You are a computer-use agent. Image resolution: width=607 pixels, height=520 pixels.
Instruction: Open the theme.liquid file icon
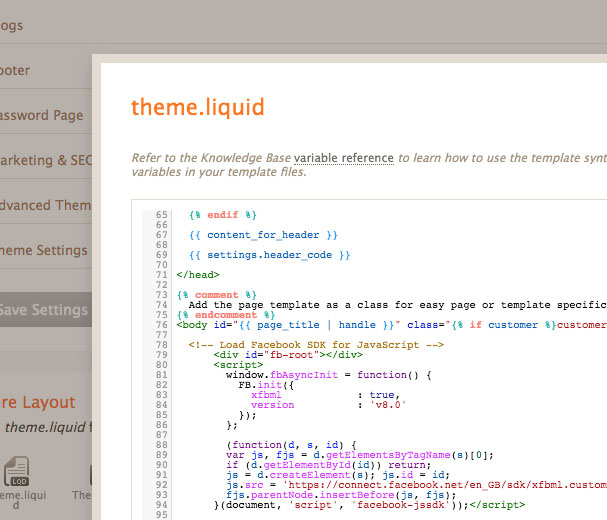pyautogui.click(x=16, y=471)
